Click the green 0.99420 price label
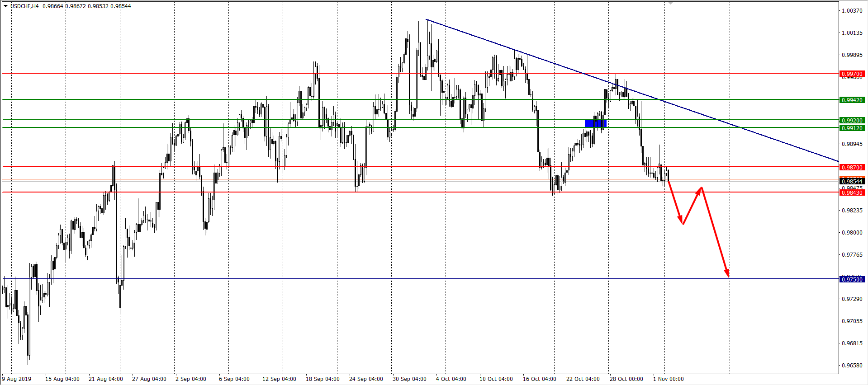868x385 pixels. click(x=852, y=100)
